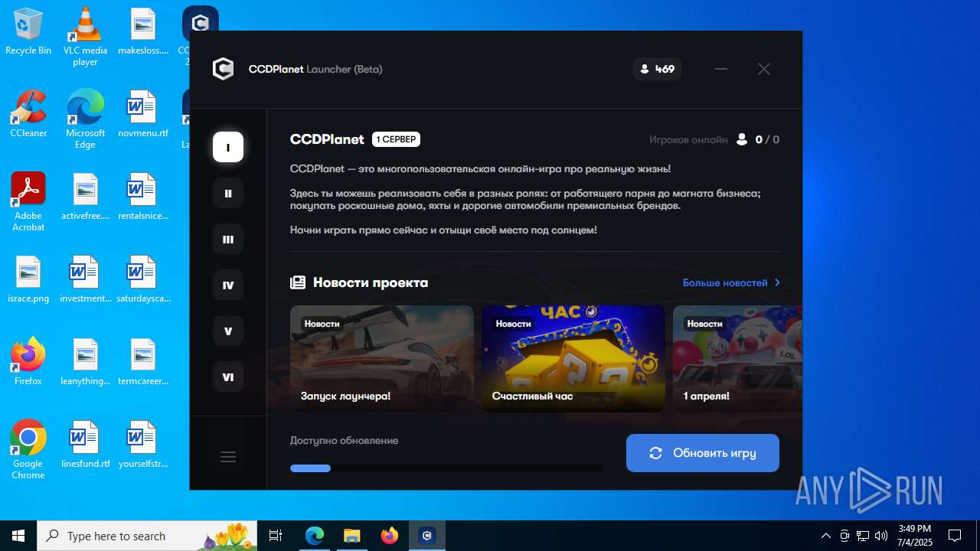Select server II in the sidebar
The height and width of the screenshot is (551, 980).
[228, 193]
